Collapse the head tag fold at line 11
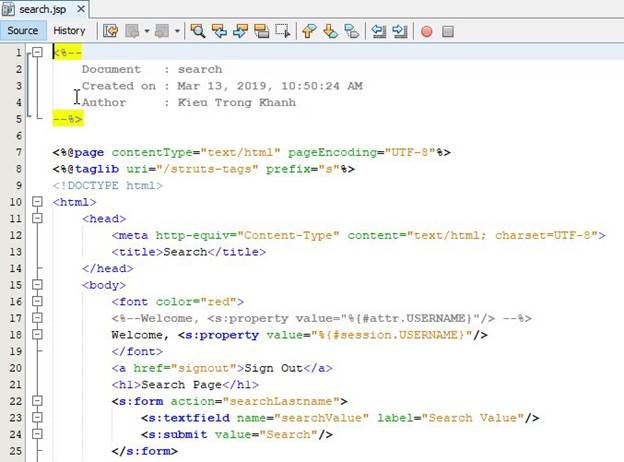Viewport: 624px width, 462px height. click(37, 218)
